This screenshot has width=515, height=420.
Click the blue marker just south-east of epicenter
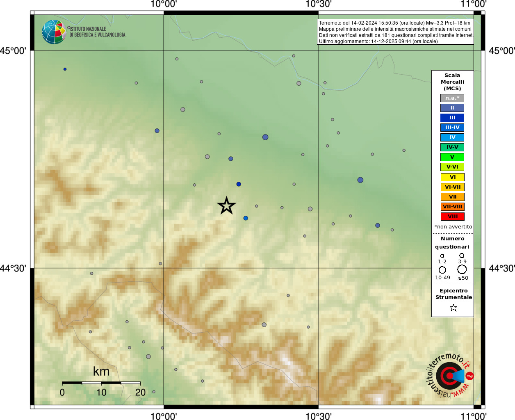(246, 218)
